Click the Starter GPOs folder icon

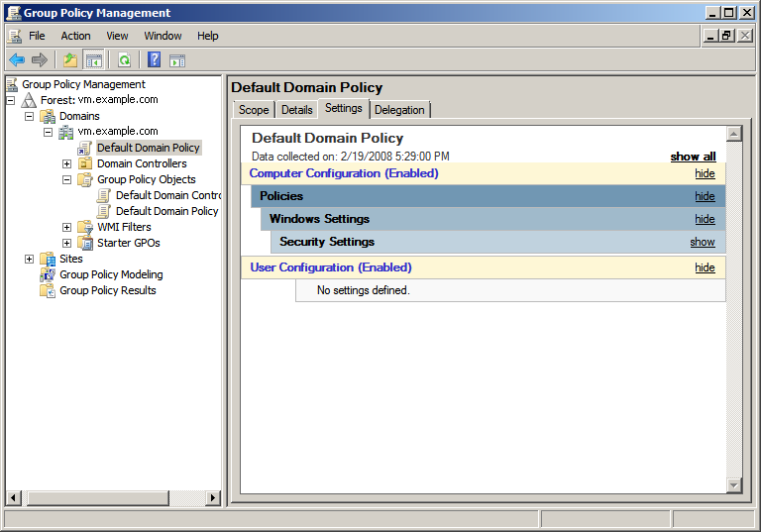pos(85,243)
